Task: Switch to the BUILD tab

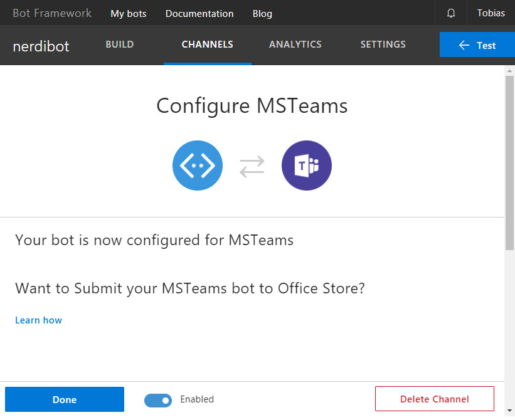Action: point(120,45)
